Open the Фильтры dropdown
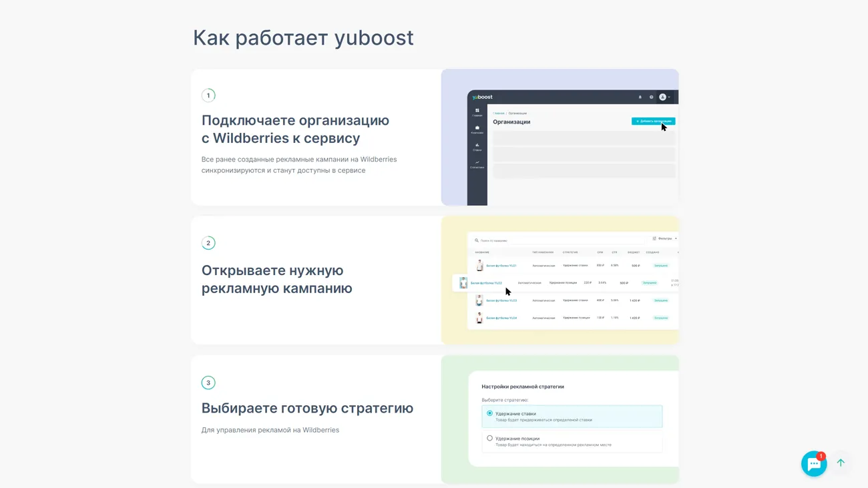The image size is (868, 488). point(664,239)
